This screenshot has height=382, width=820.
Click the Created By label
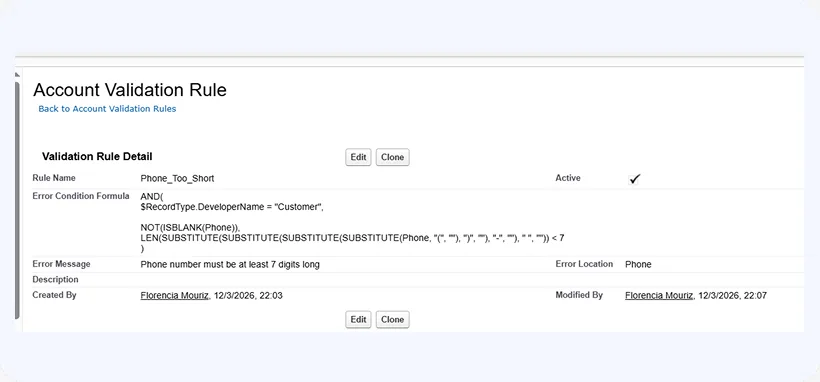[x=54, y=295]
